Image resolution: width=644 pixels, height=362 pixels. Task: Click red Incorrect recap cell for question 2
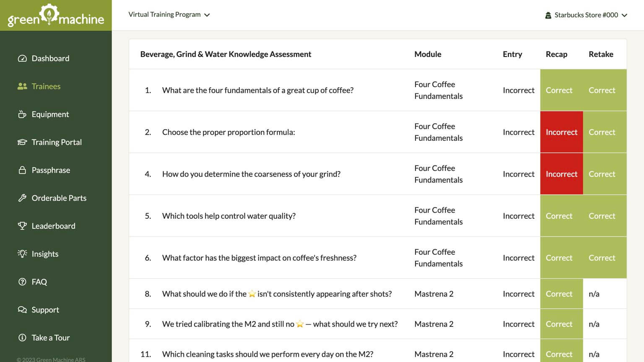pyautogui.click(x=561, y=132)
